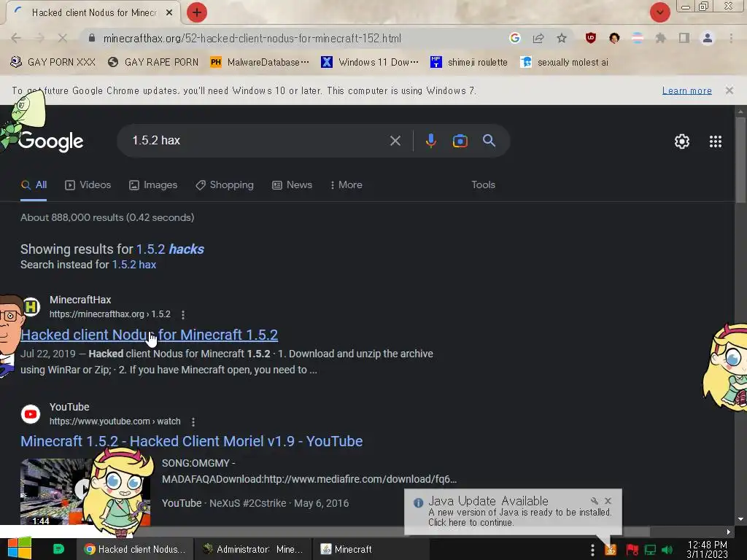
Task: Click the YouTube result favicon
Action: (31, 414)
